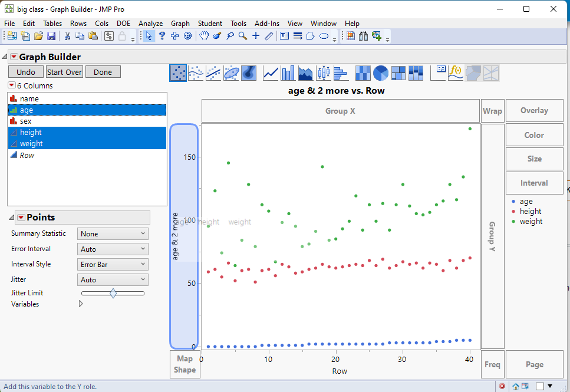Choose the Box Plot element icon
570x392 pixels.
324,73
